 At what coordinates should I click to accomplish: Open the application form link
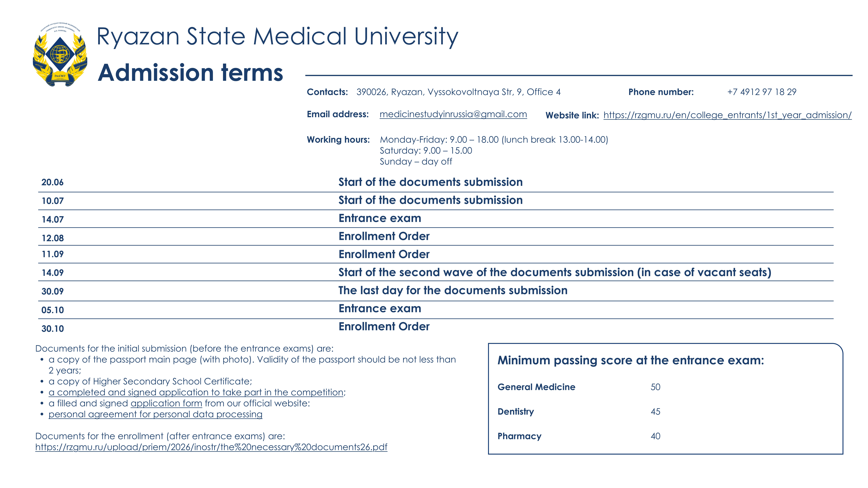point(166,403)
